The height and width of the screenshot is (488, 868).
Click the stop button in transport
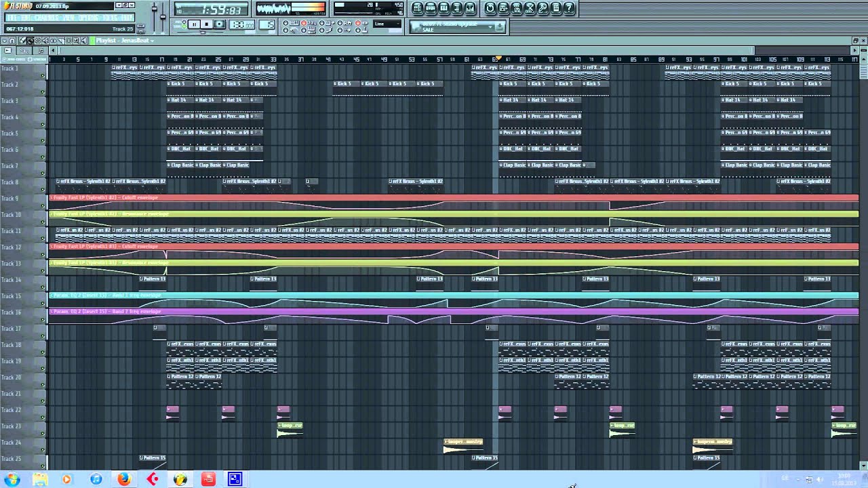pyautogui.click(x=207, y=24)
